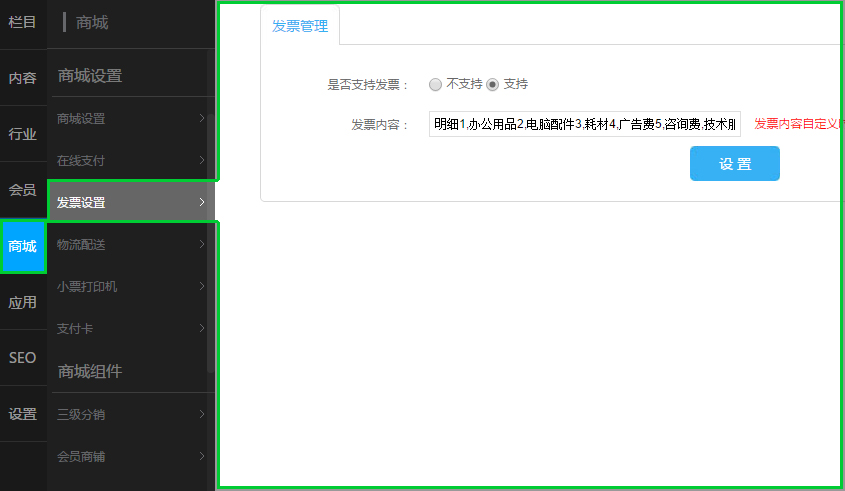Expand the 在线支付 chevron arrow
The height and width of the screenshot is (491, 845).
click(202, 161)
